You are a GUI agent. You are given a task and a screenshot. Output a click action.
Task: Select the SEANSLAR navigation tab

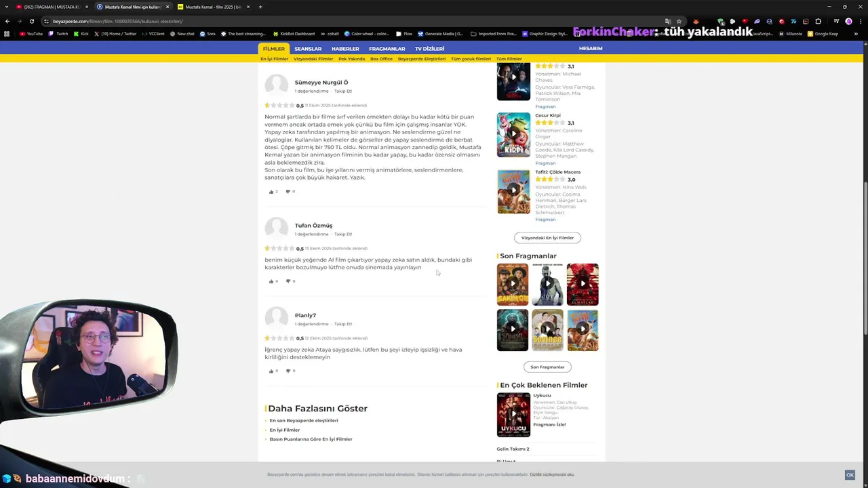point(308,49)
